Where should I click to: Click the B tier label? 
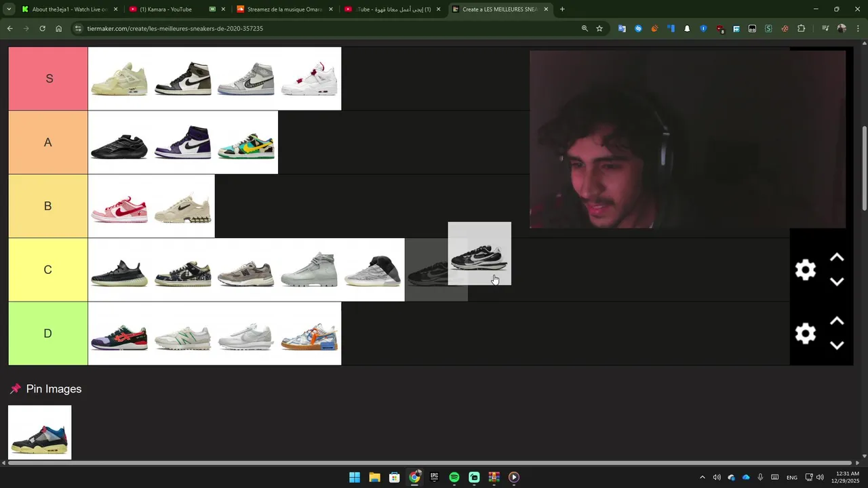pyautogui.click(x=48, y=206)
